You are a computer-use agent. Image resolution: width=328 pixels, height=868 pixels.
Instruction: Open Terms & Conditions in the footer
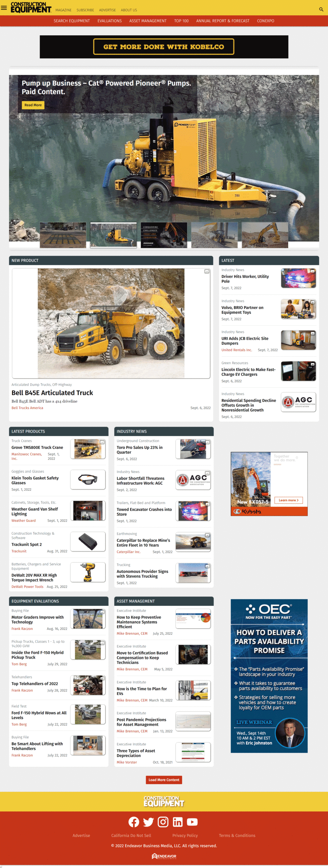click(x=237, y=835)
